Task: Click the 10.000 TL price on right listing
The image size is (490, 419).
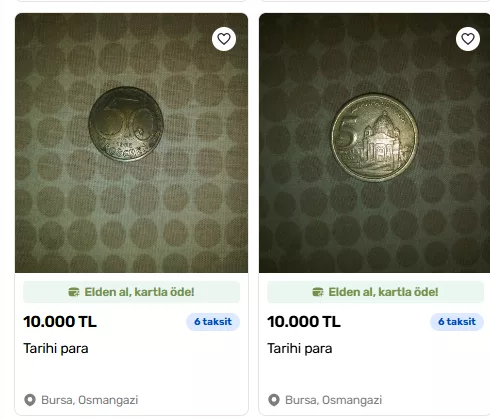Action: pos(304,322)
